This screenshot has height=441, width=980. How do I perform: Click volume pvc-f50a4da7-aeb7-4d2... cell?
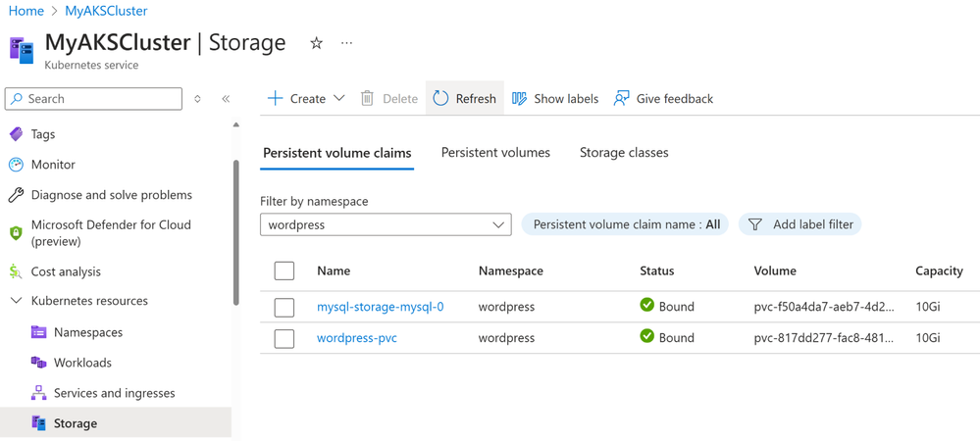click(824, 307)
